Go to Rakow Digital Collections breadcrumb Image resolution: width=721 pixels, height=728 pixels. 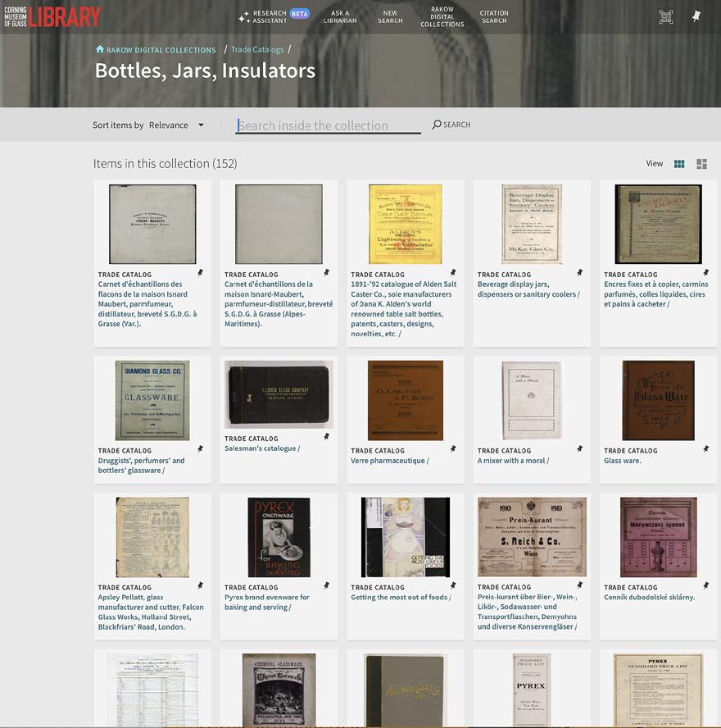coord(161,50)
